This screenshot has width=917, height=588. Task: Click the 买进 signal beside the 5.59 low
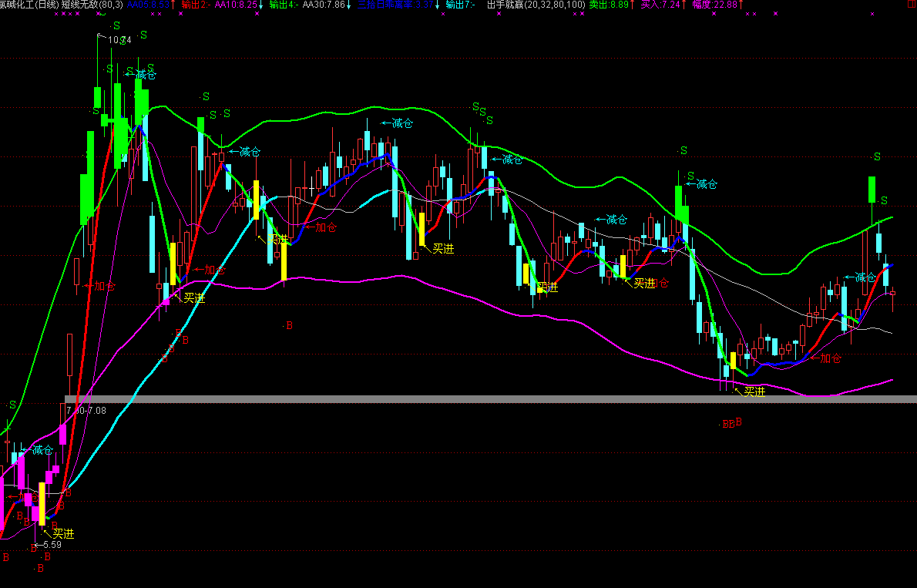tap(62, 533)
